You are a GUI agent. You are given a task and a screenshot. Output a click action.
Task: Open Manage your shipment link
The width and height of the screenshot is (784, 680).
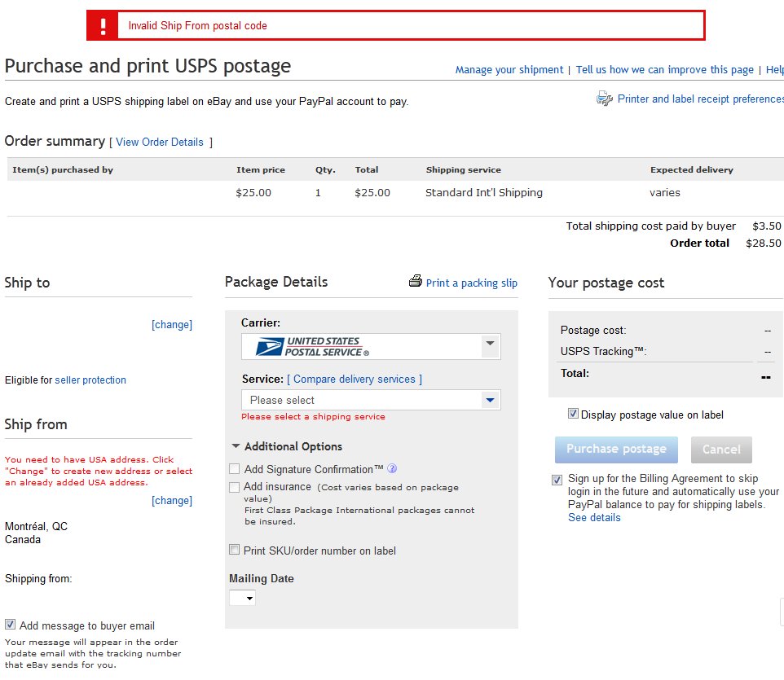509,70
